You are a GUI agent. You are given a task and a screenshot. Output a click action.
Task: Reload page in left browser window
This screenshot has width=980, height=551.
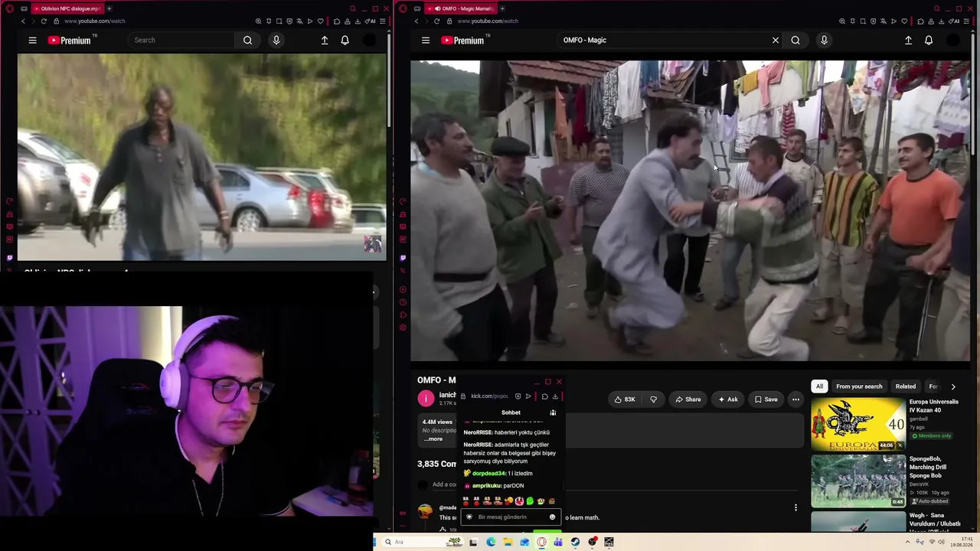click(44, 21)
